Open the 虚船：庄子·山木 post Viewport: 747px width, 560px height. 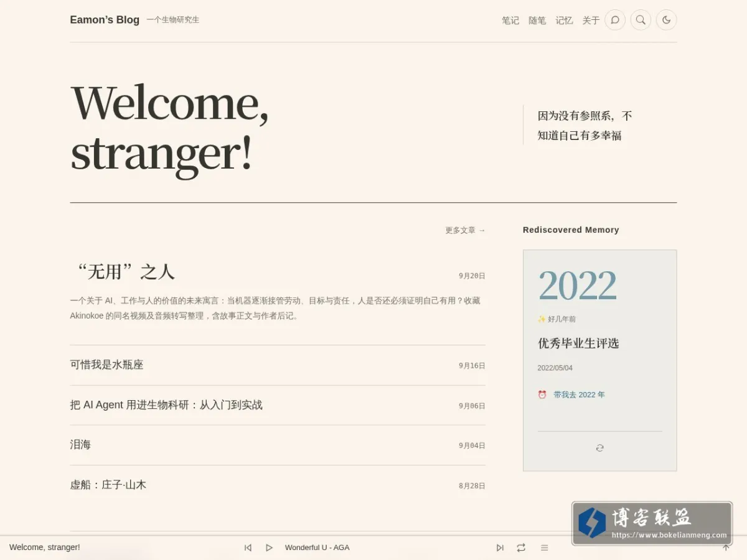[108, 485]
